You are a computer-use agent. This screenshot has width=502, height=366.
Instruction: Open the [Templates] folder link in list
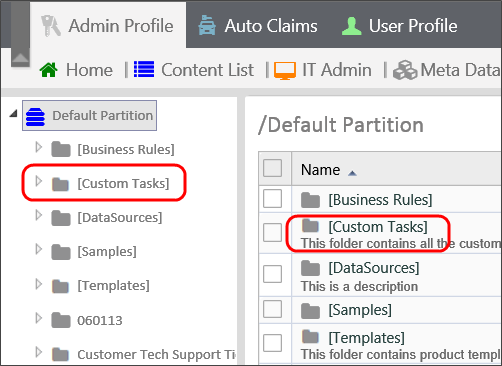(x=367, y=338)
